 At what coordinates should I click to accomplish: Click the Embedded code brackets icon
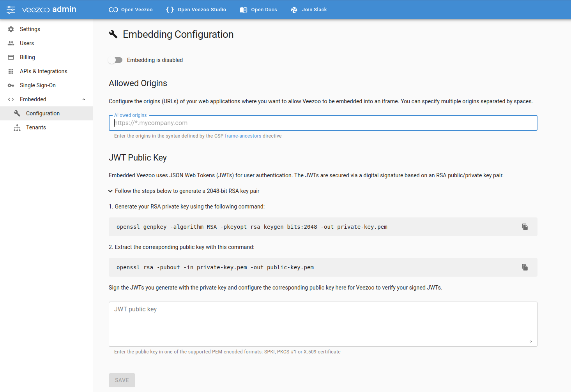[11, 99]
